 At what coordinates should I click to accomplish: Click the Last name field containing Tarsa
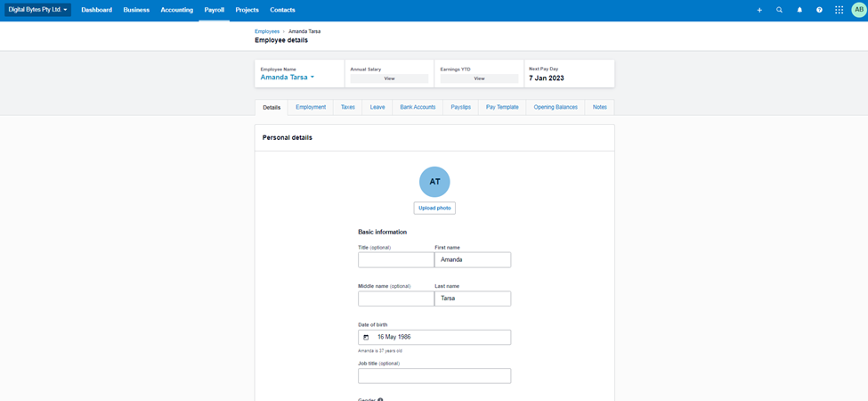473,299
